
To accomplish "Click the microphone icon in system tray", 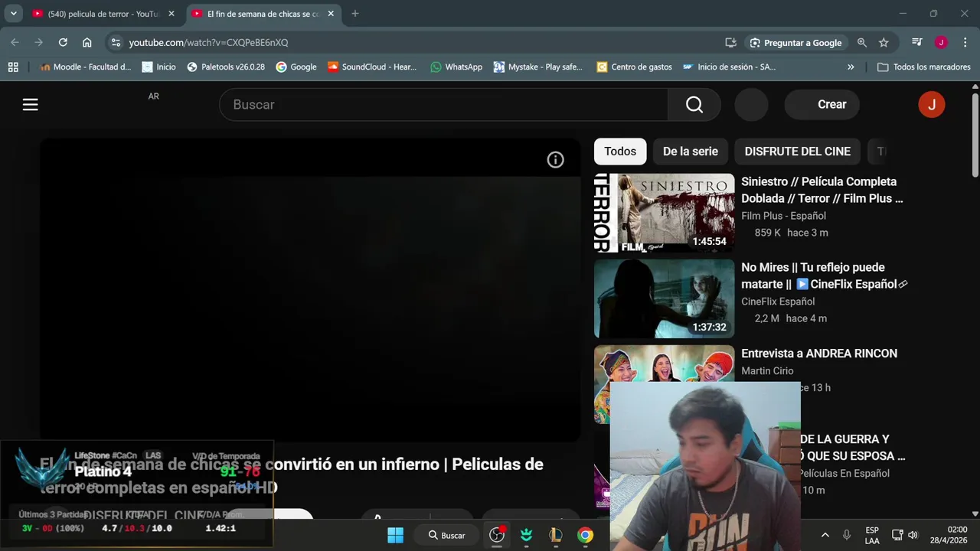I will click(x=847, y=535).
